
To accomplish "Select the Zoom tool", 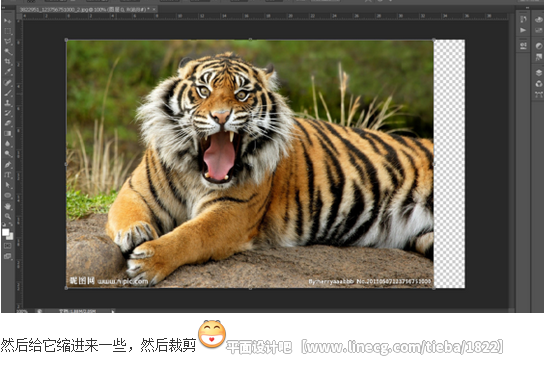I will click(8, 216).
